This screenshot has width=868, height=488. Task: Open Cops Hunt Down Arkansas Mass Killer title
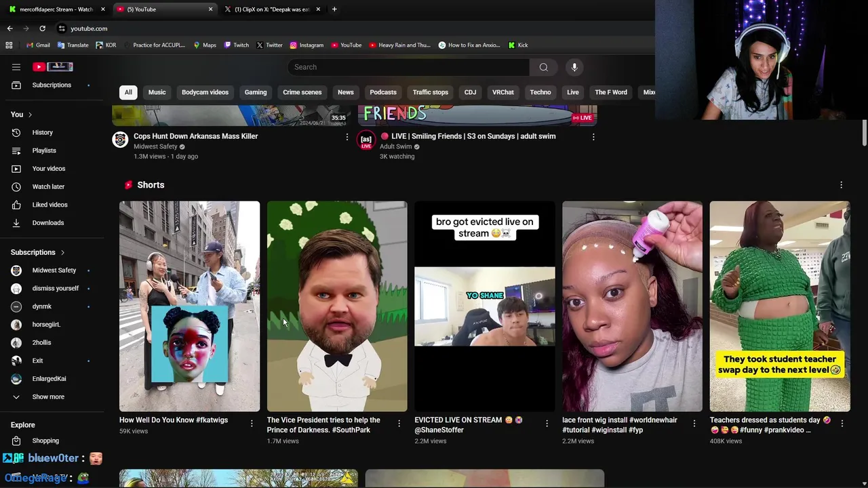196,136
